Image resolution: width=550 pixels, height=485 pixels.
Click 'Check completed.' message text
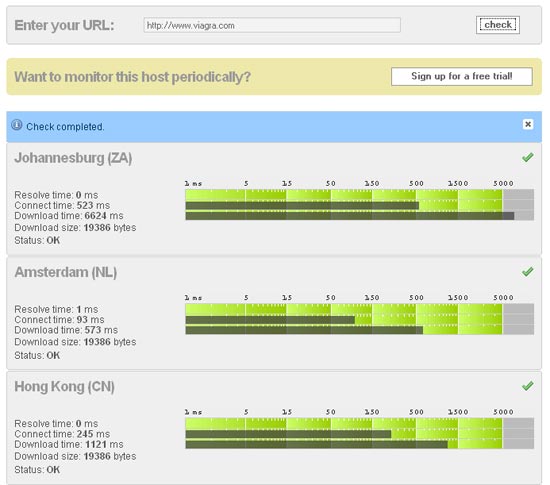[x=65, y=127]
